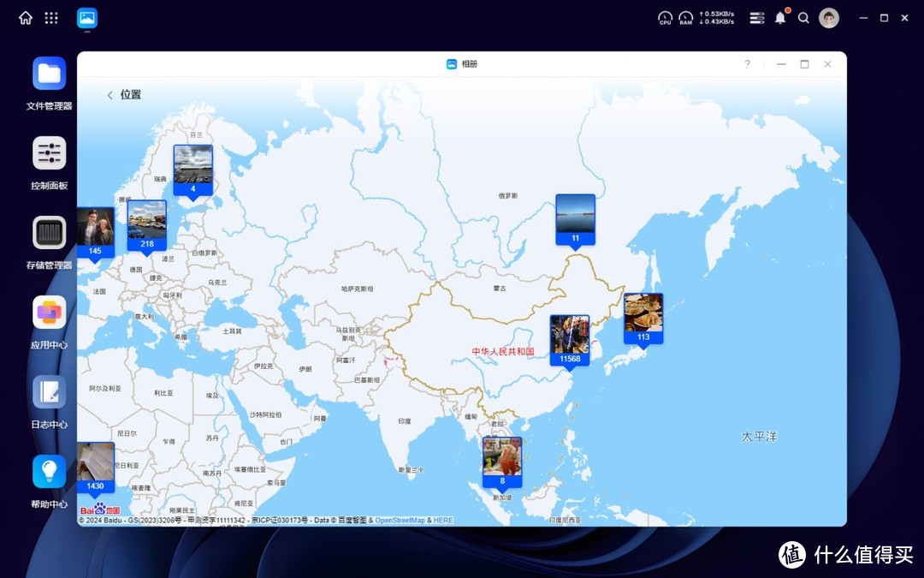Go back using the 位置 chevron arrow
This screenshot has width=924, height=578.
point(110,95)
